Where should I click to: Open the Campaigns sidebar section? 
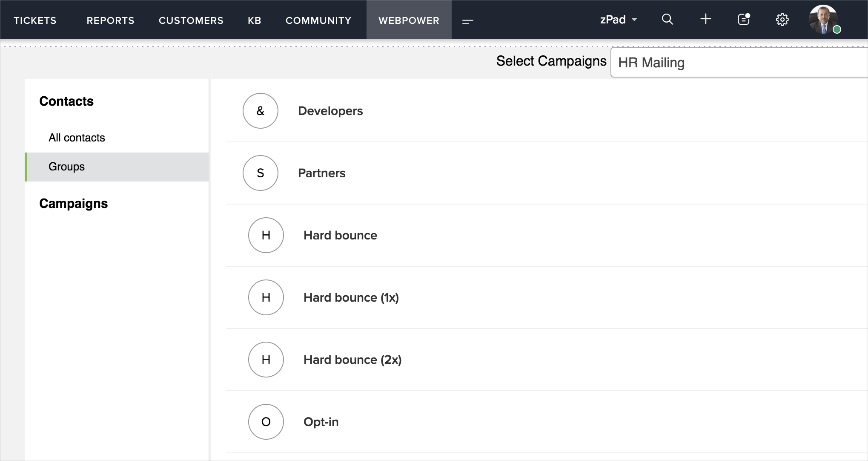coord(73,204)
